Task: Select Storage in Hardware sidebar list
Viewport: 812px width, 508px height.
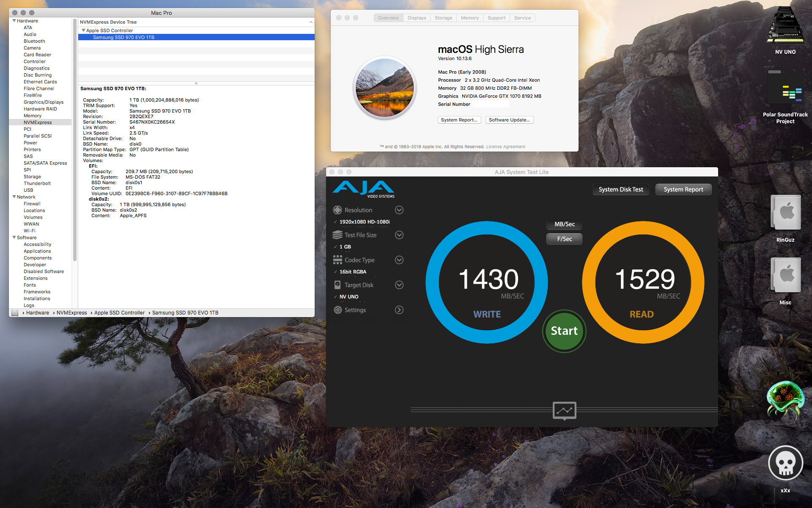Action: point(32,177)
